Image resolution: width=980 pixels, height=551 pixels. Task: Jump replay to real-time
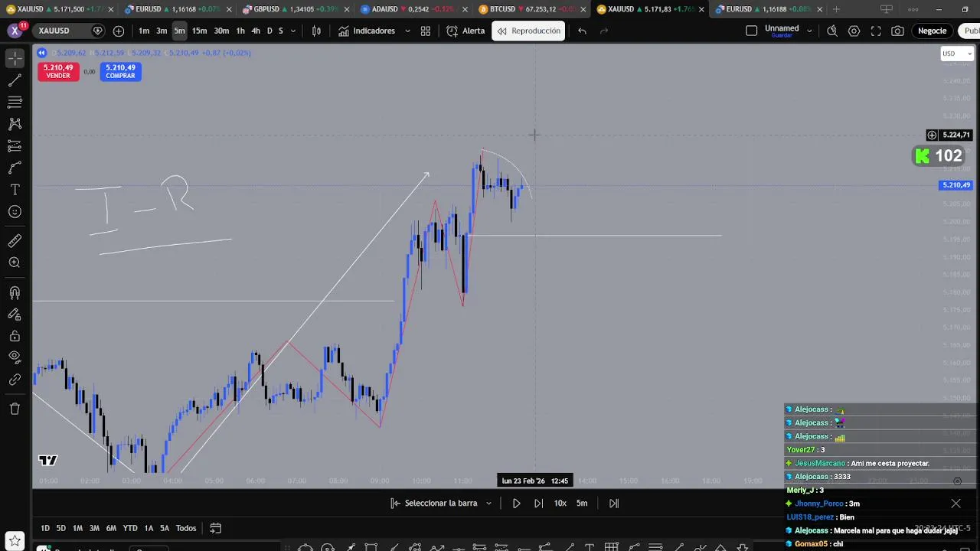[613, 503]
